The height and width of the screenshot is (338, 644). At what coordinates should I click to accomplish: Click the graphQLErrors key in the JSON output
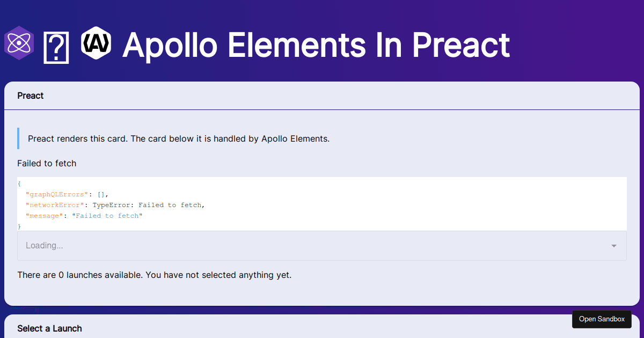[56, 194]
